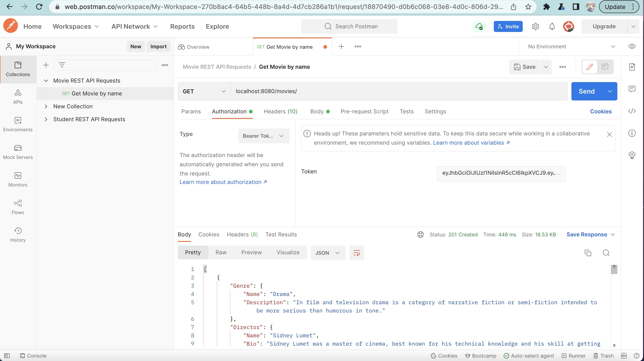Open the Tests tab
The width and height of the screenshot is (644, 361).
pyautogui.click(x=407, y=112)
